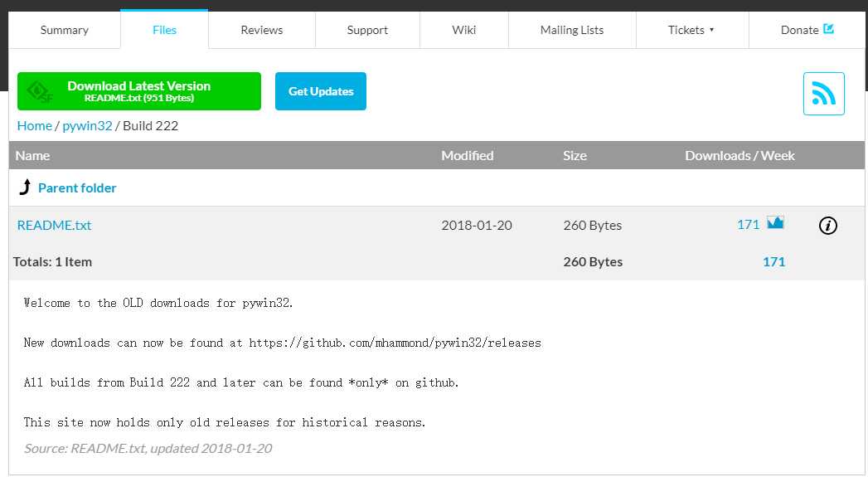
Task: Open the Summary tab
Action: [x=64, y=30]
